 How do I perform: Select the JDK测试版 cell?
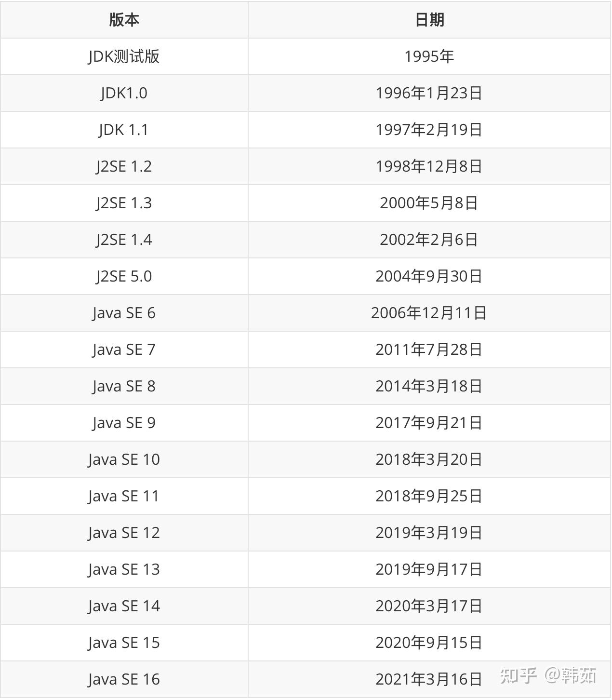point(124,56)
